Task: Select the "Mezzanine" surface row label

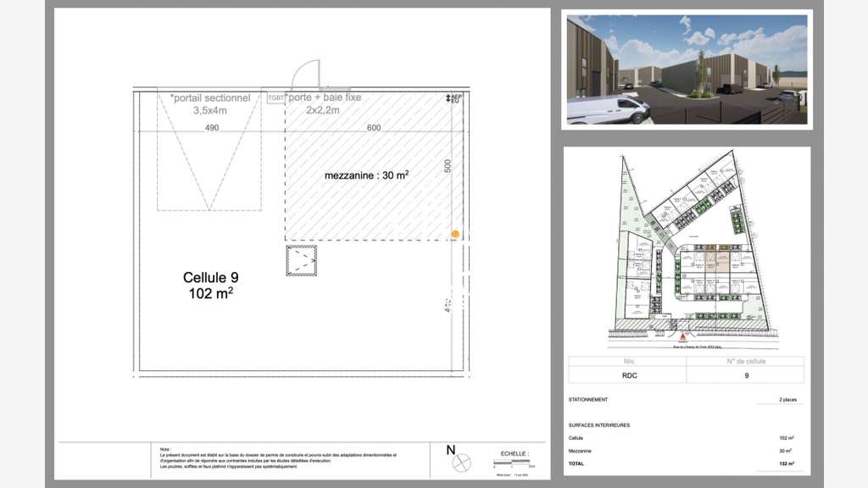Action: coord(580,451)
